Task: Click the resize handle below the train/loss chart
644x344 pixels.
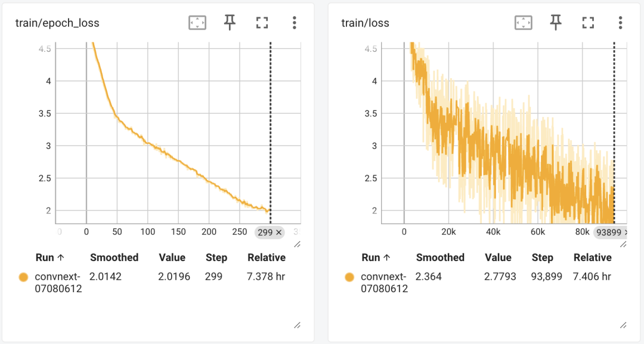Action: point(623,244)
